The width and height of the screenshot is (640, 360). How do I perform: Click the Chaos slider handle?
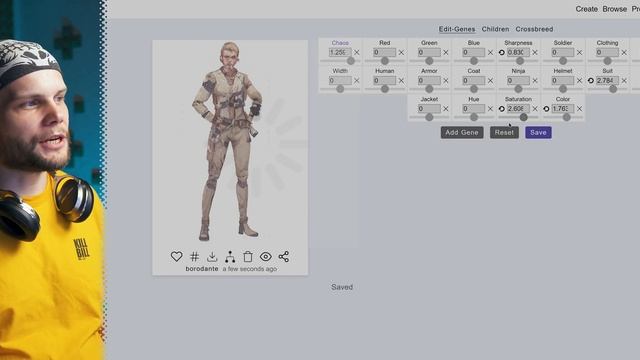tap(351, 61)
